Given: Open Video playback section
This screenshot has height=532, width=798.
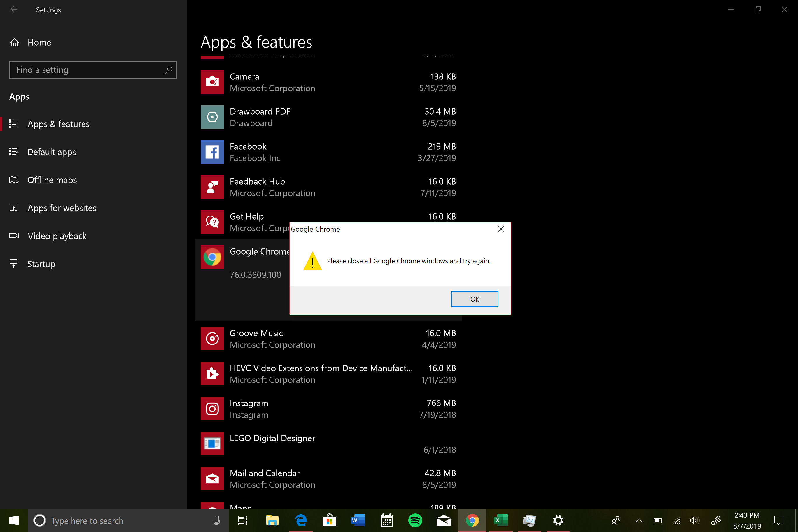Looking at the screenshot, I should (x=93, y=236).
